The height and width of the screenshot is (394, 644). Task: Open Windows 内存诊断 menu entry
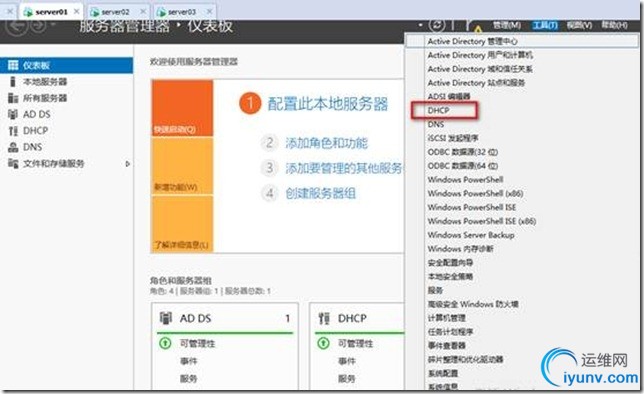pos(522,249)
